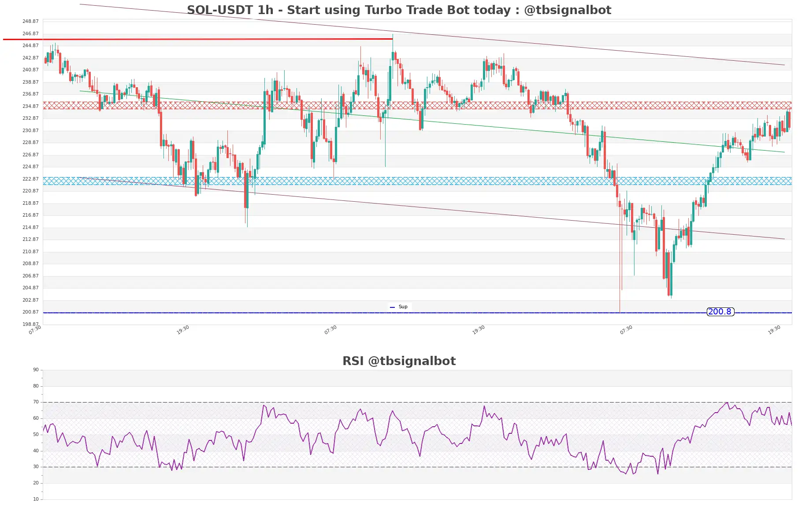
Task: Click the green descending midline trendline
Action: (432, 122)
